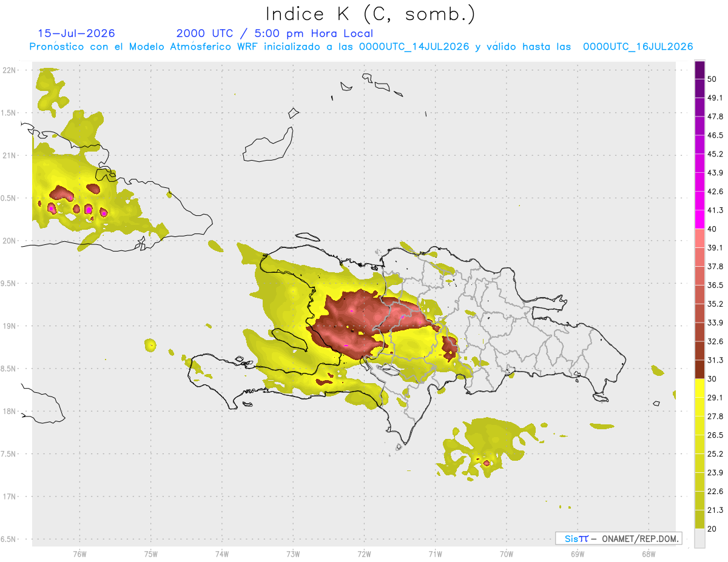Screen dimensions: 728x562
Task: Click the "25.2" color scale value
Action: tap(715, 454)
